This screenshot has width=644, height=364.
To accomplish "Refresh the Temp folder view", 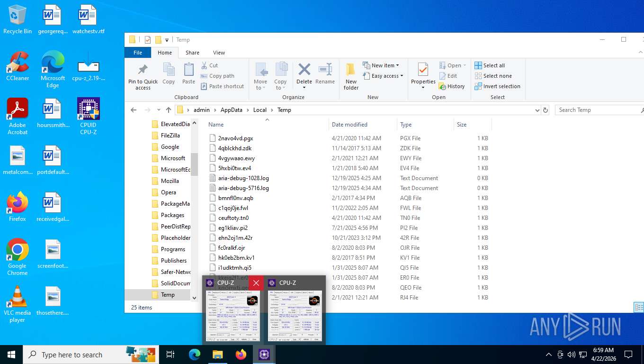I will point(546,110).
